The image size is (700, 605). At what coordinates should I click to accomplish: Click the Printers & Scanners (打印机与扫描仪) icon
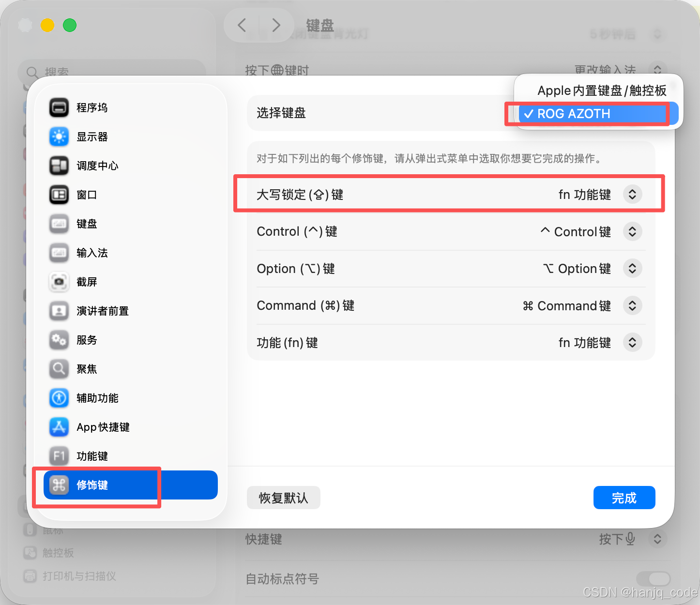(x=30, y=576)
